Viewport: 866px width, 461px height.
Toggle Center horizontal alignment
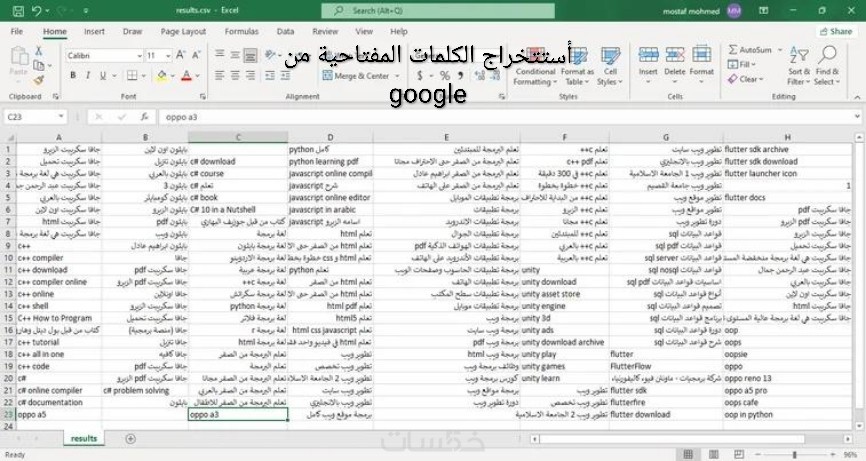[x=235, y=75]
